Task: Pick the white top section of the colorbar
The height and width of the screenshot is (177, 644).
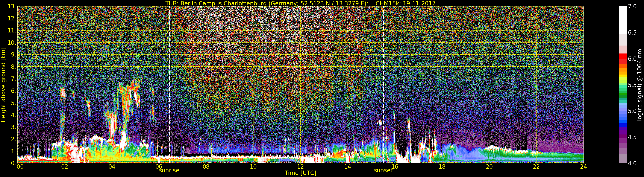Action: point(623,20)
